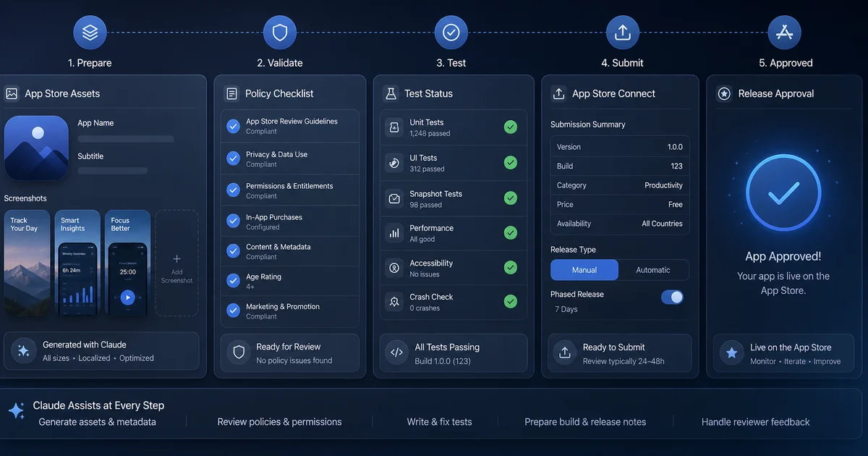Image resolution: width=868 pixels, height=456 pixels.
Task: Click the upload icon in Ready to Submit
Action: point(565,352)
